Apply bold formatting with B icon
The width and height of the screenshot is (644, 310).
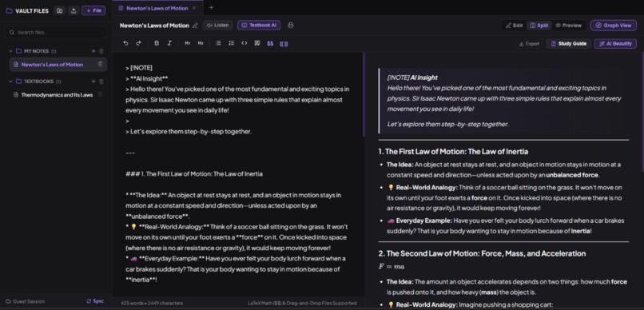(157, 43)
